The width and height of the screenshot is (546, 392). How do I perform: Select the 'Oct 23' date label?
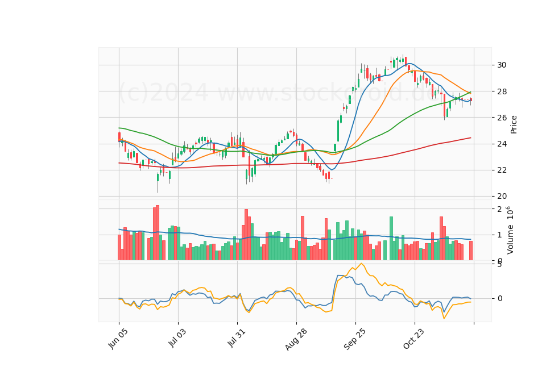click(x=413, y=339)
